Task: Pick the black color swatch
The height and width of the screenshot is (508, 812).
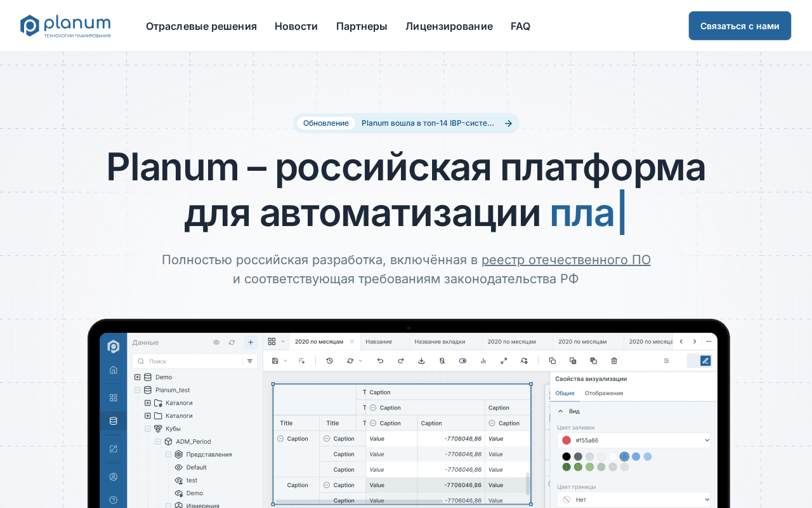Action: (566, 457)
